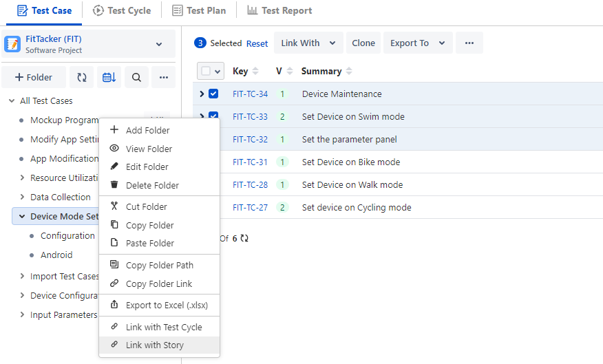Open the select-all checkbox dropdown arrow

(x=218, y=72)
